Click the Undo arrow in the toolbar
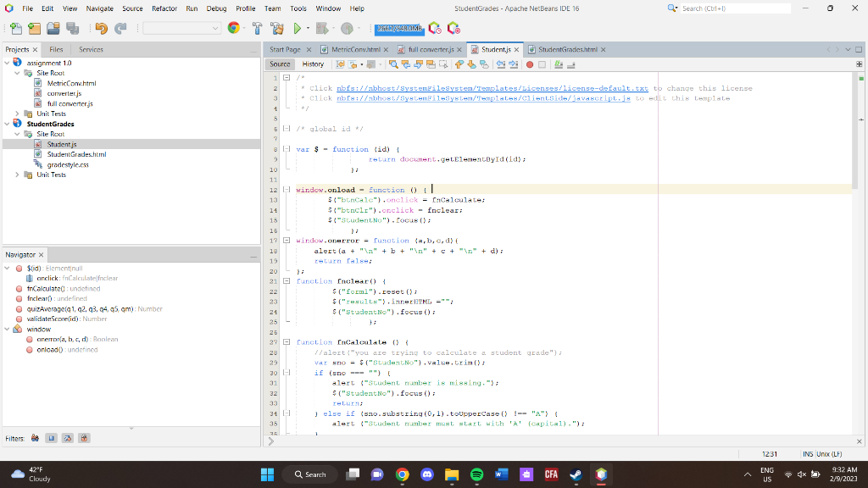The height and width of the screenshot is (488, 868). 102,29
